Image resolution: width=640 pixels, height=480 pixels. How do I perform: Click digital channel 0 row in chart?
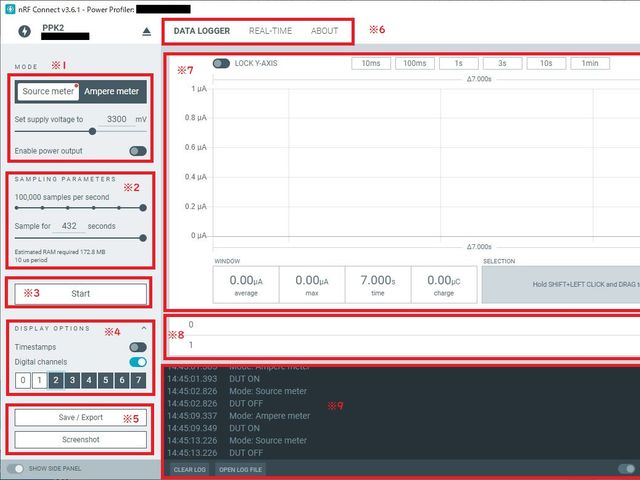[403, 325]
